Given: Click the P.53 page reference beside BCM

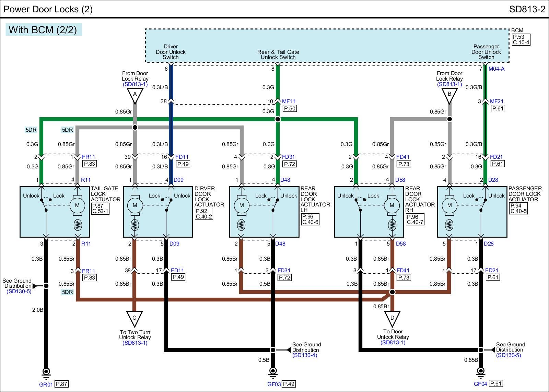Looking at the screenshot, I should [x=518, y=37].
